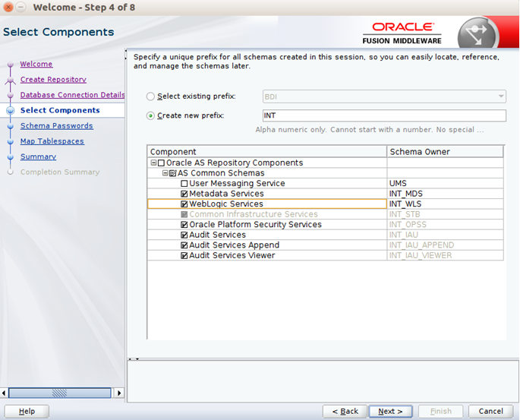520x420 pixels.
Task: Go back with the Back button
Action: tap(345, 412)
